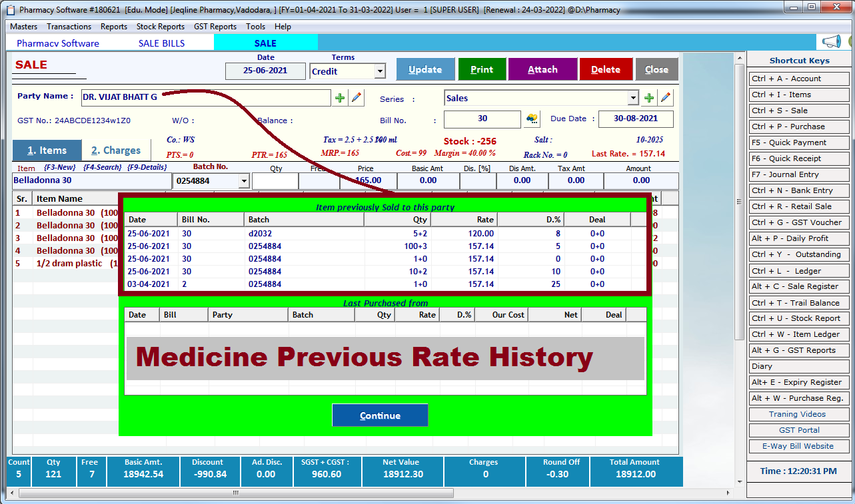Open the Batch No. dropdown
This screenshot has width=855, height=504.
[244, 180]
